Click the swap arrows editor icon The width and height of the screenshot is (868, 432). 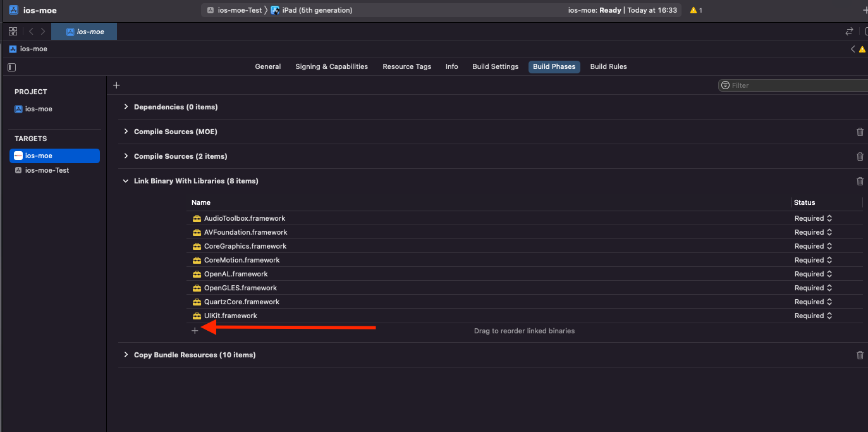[x=849, y=32]
